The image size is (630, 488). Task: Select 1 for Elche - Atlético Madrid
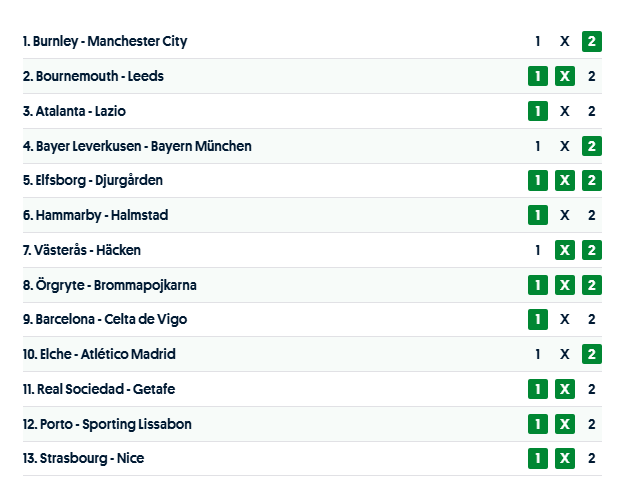tap(538, 354)
